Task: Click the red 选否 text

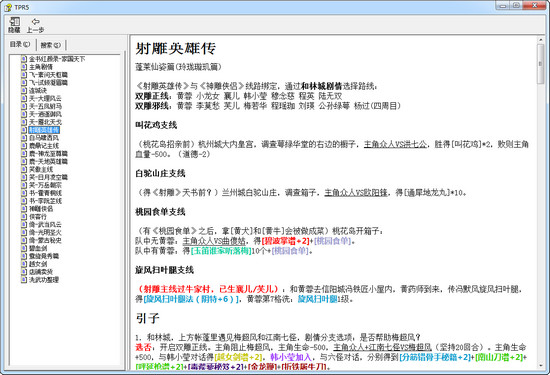Action: [143, 347]
